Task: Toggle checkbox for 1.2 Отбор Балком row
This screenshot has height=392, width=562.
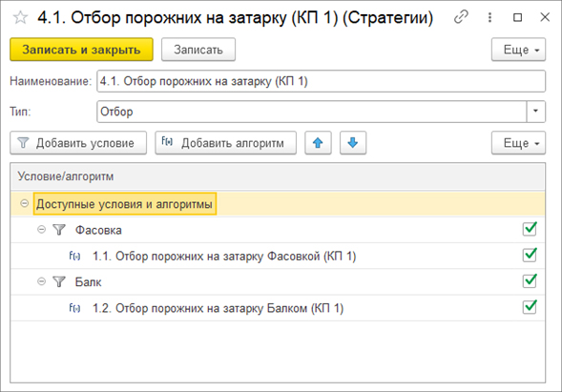Action: click(530, 307)
